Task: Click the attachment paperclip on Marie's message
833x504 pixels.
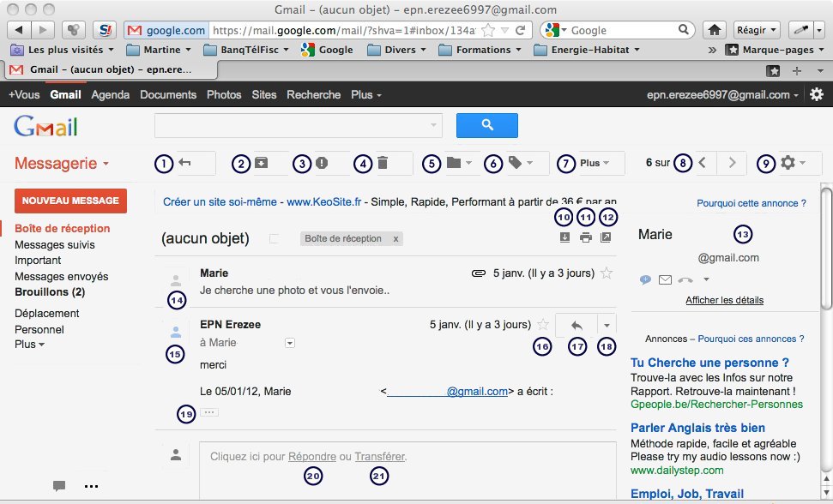Action: tap(479, 273)
